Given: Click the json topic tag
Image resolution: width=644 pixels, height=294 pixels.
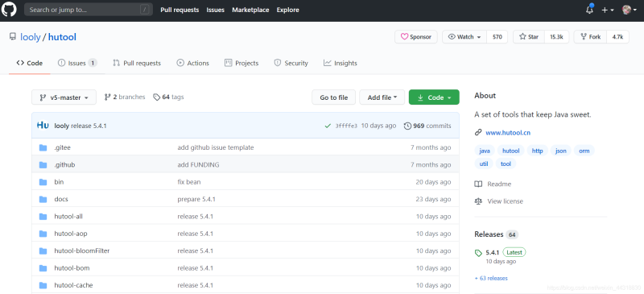Looking at the screenshot, I should (x=560, y=151).
